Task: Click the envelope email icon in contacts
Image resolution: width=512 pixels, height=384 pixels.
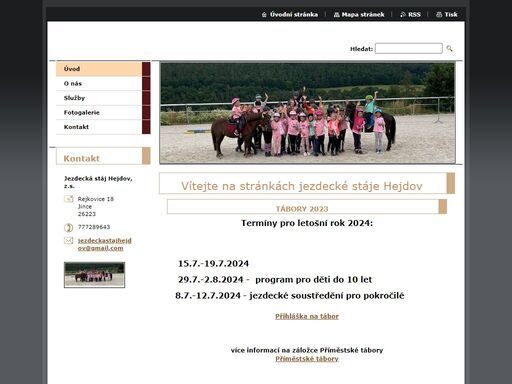Action: point(69,240)
